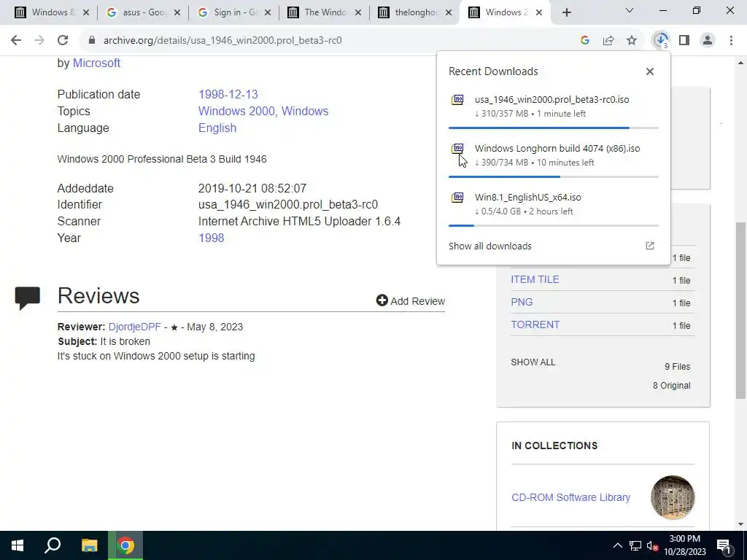Open the 'Windows 2000' topic link
Screen dimensions: 747x560
tap(237, 111)
